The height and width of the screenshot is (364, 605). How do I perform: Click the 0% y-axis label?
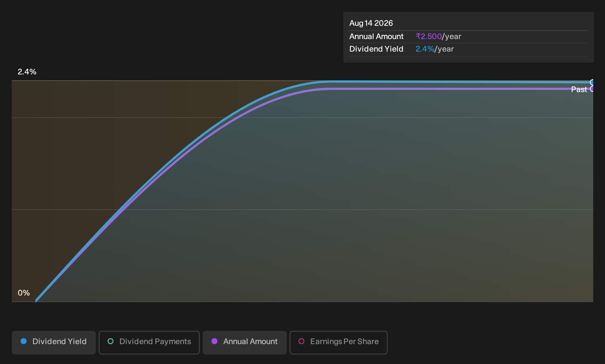pos(24,293)
